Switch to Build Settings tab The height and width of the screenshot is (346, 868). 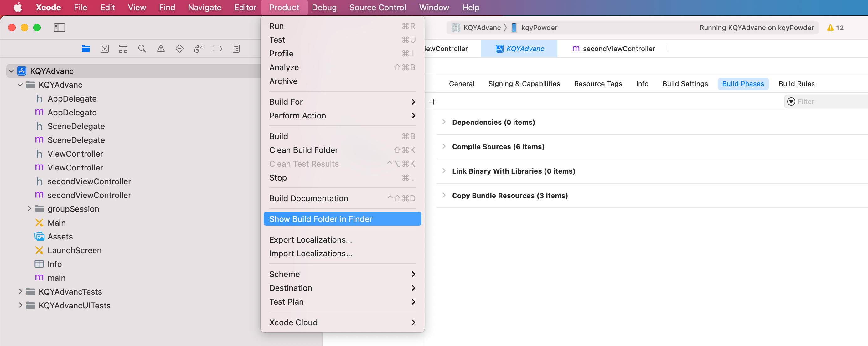tap(685, 84)
